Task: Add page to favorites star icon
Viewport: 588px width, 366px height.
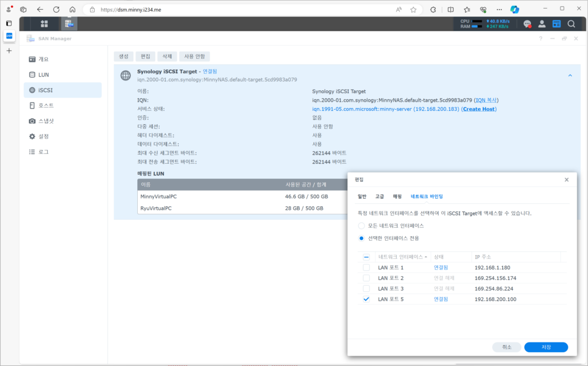Action: point(413,10)
